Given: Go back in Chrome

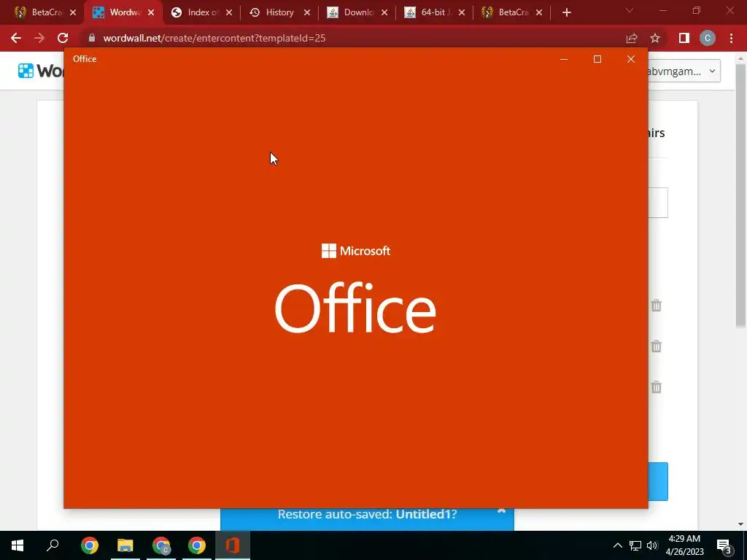Looking at the screenshot, I should coord(16,38).
